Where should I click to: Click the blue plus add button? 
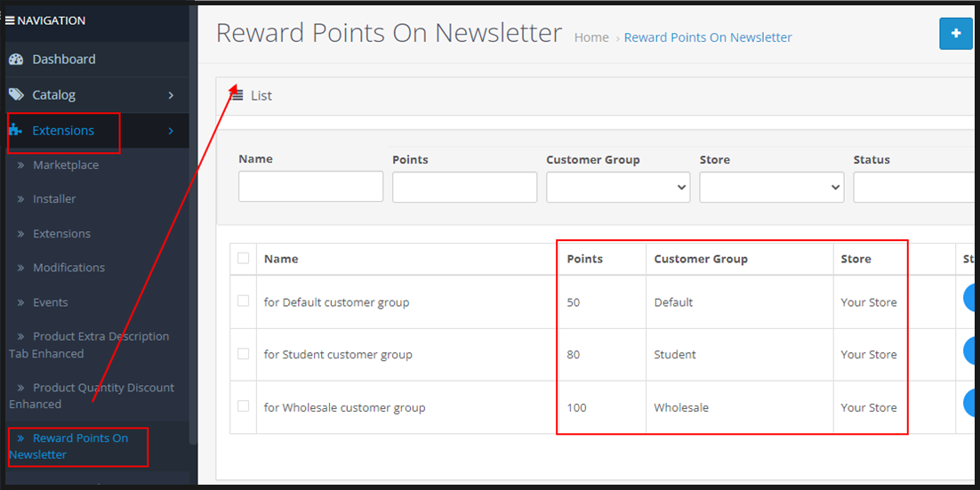click(956, 34)
